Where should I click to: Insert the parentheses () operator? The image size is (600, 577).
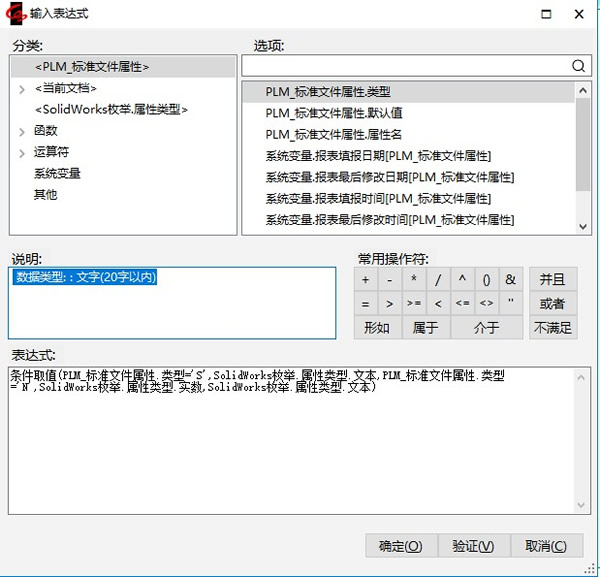pyautogui.click(x=486, y=280)
